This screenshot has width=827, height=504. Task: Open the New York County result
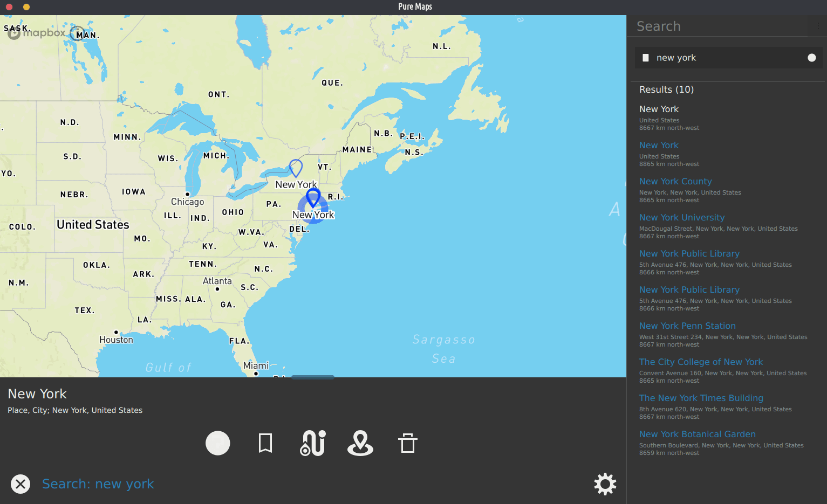coord(675,182)
